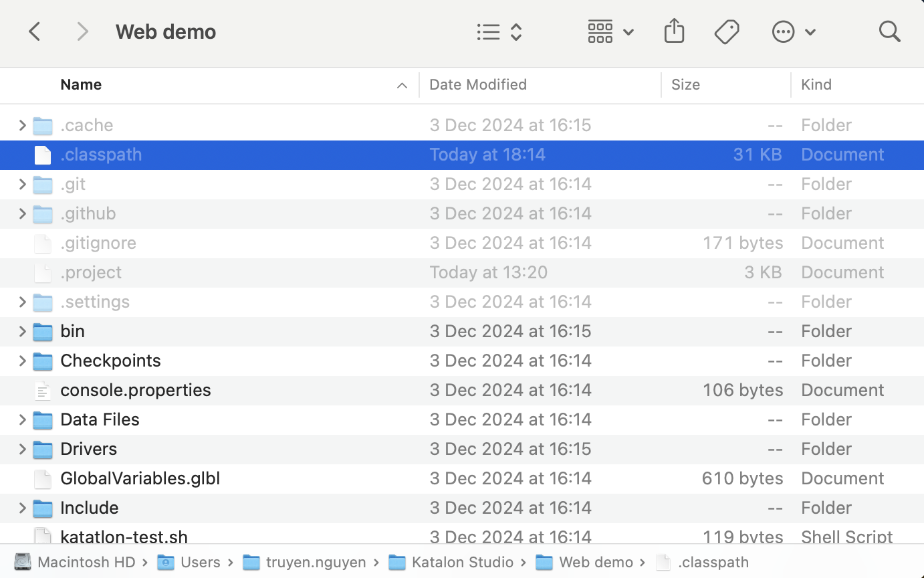Expand the Checkpoints folder disclosure triangle
The image size is (924, 578).
click(22, 361)
